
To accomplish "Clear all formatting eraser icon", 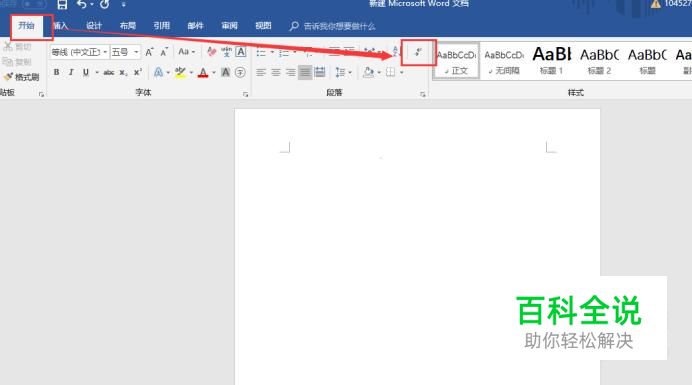I will (x=212, y=52).
